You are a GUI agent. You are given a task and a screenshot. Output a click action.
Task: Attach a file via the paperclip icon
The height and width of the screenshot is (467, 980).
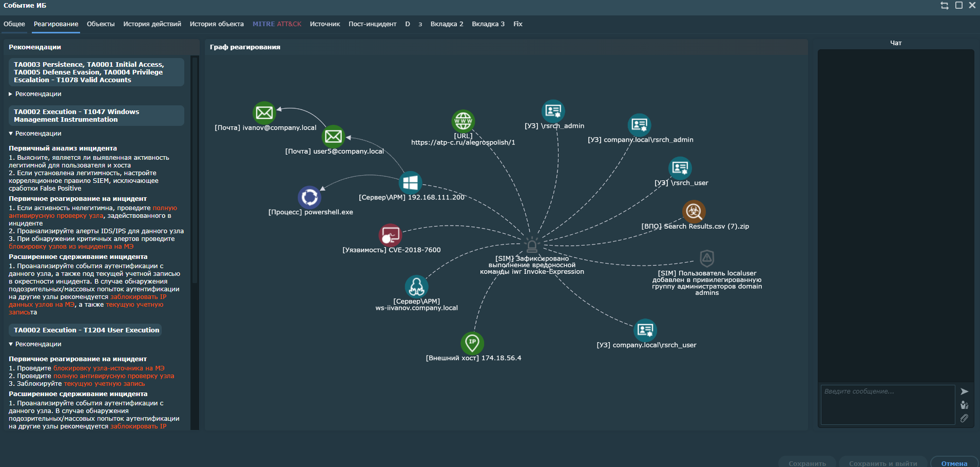coord(964,418)
